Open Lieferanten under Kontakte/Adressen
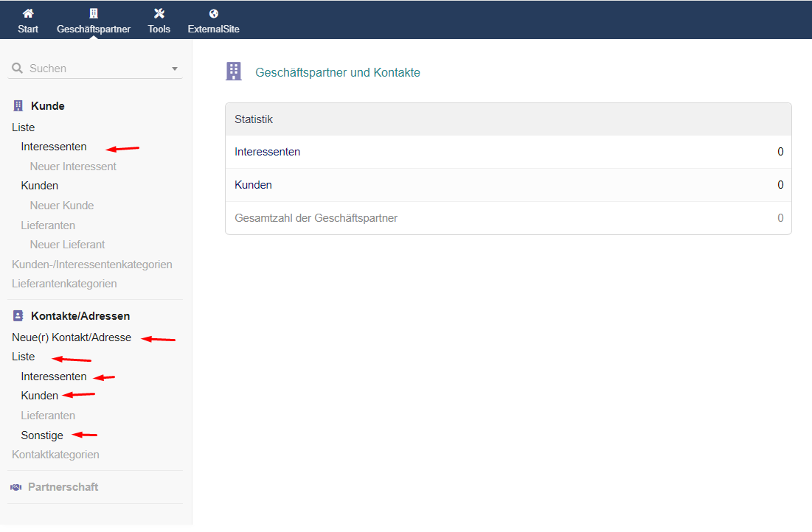The image size is (812, 532). click(48, 416)
